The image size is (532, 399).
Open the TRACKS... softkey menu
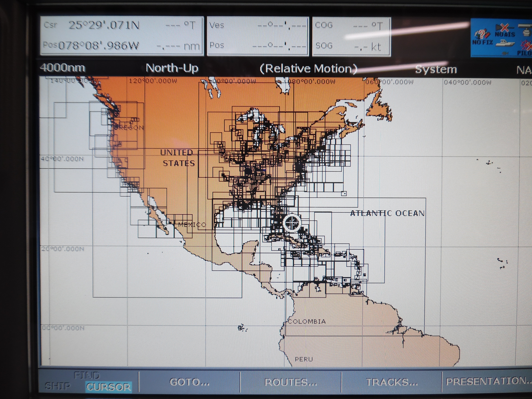[x=392, y=382]
